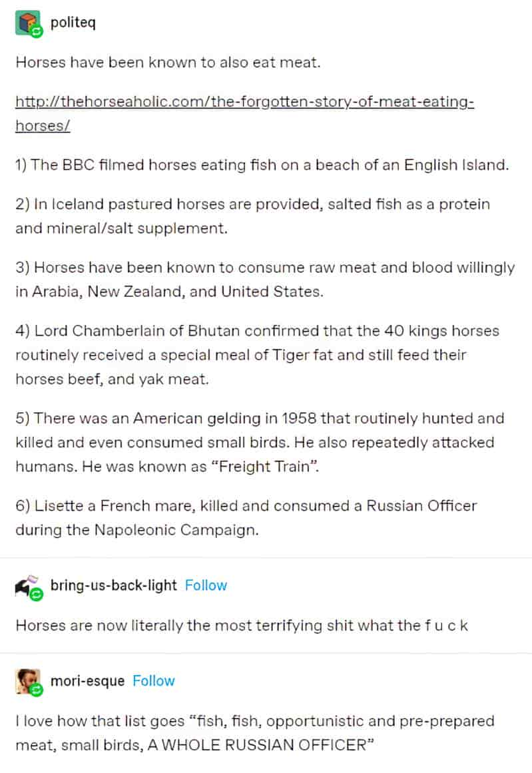The width and height of the screenshot is (532, 773).
Task: Select the Iceland salted fish paragraph
Action: 252,216
